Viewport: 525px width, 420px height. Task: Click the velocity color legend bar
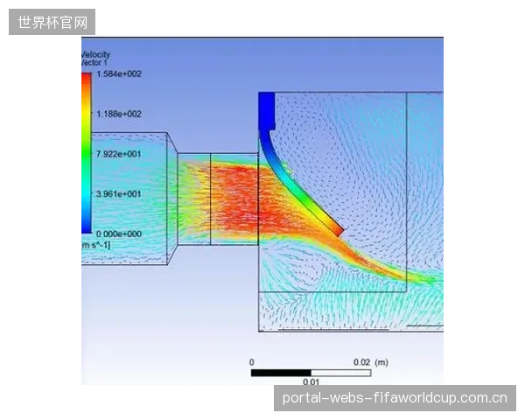[x=87, y=153]
